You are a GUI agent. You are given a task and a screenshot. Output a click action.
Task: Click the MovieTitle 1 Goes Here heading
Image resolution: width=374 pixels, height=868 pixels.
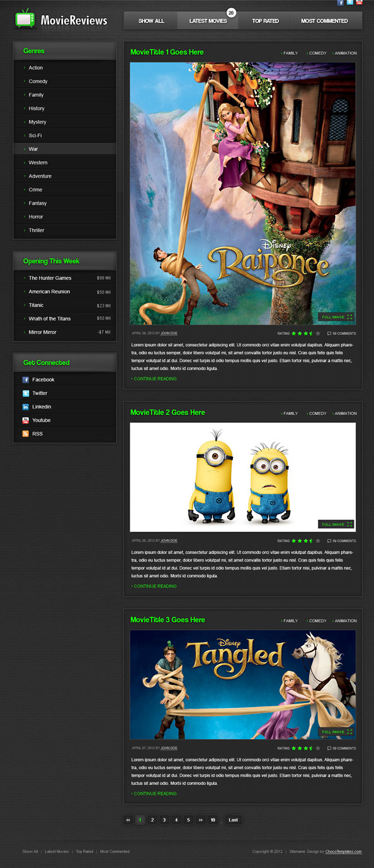click(167, 52)
